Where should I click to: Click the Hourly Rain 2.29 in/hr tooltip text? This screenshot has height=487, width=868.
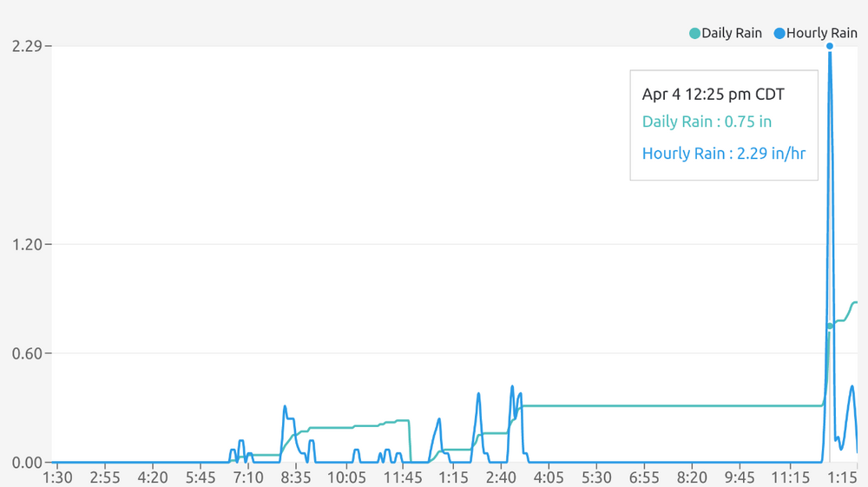724,154
